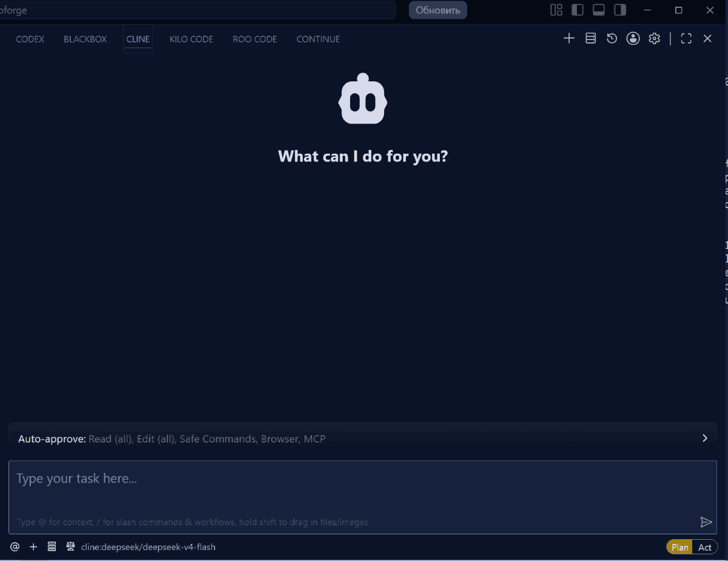Screen dimensions: 728x561
Task: Add context with the @ icon
Action: coord(15,547)
